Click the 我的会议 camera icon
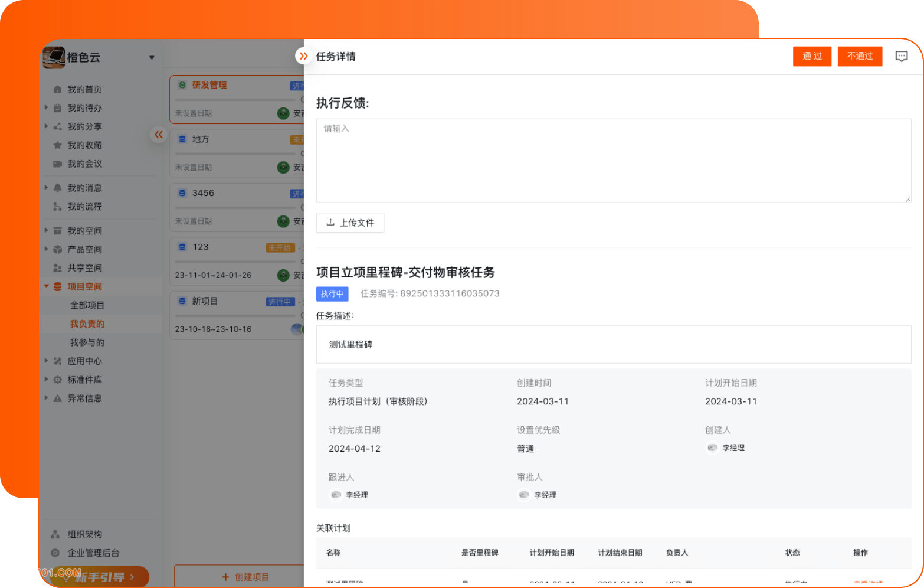This screenshot has height=588, width=924. 57,164
